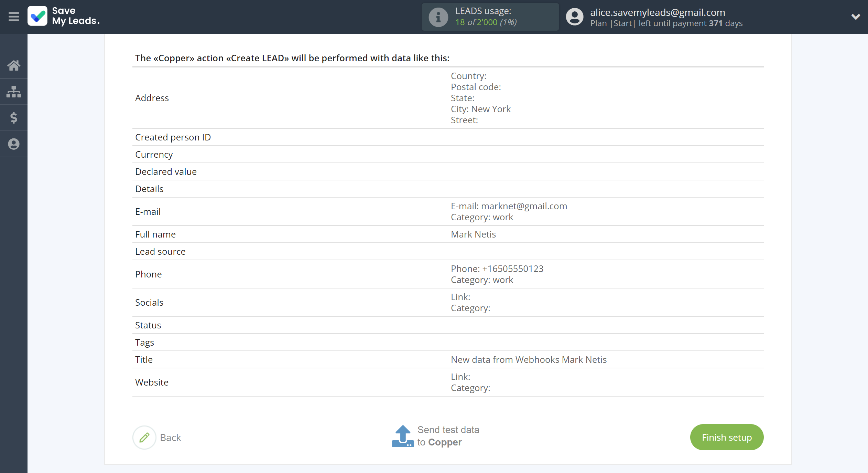Select the E-mail row label

click(x=148, y=212)
